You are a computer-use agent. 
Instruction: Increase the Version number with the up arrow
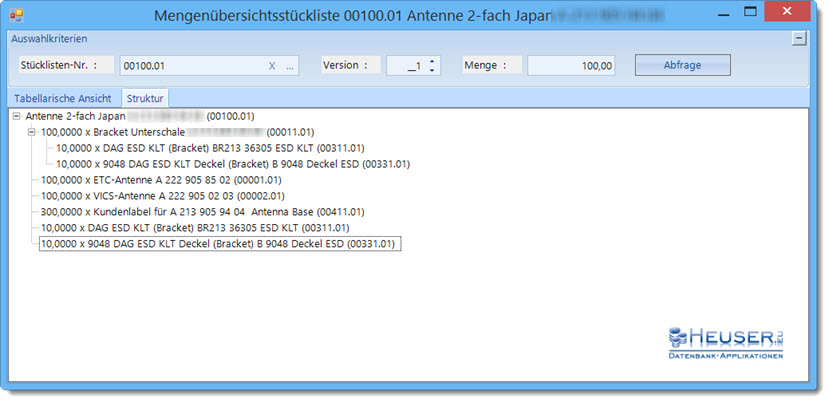click(431, 61)
